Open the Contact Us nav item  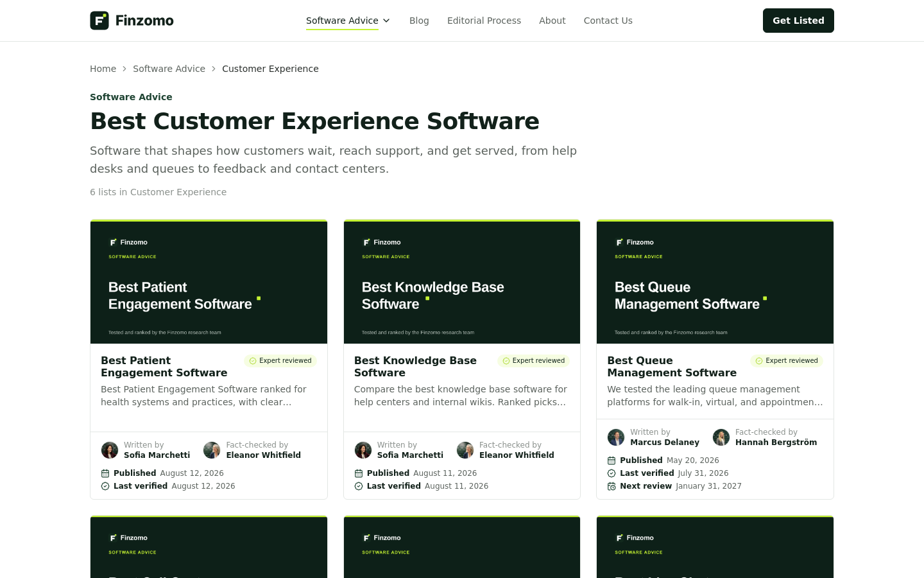608,21
